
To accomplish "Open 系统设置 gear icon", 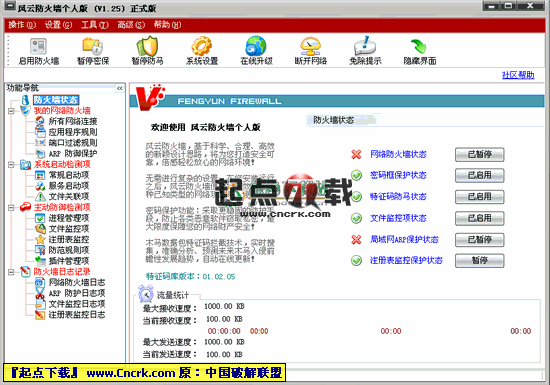I will click(202, 46).
